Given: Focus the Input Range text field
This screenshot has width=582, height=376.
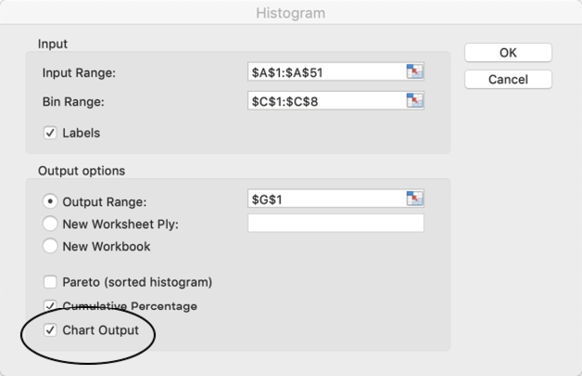Looking at the screenshot, I should coord(327,72).
